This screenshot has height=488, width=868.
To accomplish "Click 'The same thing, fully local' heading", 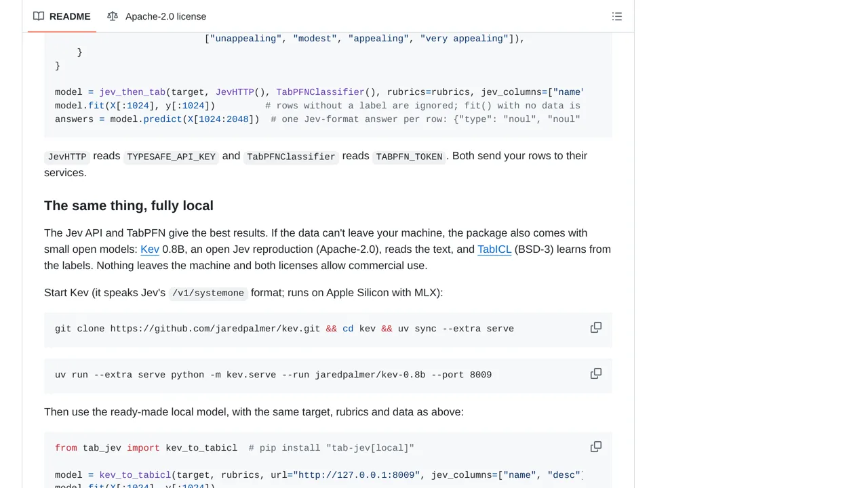I will pyautogui.click(x=129, y=205).
